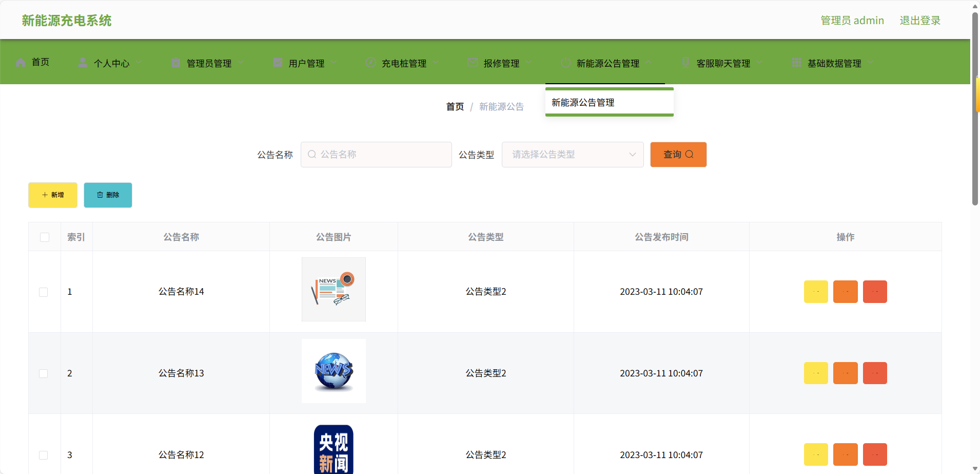Click the 公告类型 column header
Viewport: 980px width, 474px height.
point(485,237)
